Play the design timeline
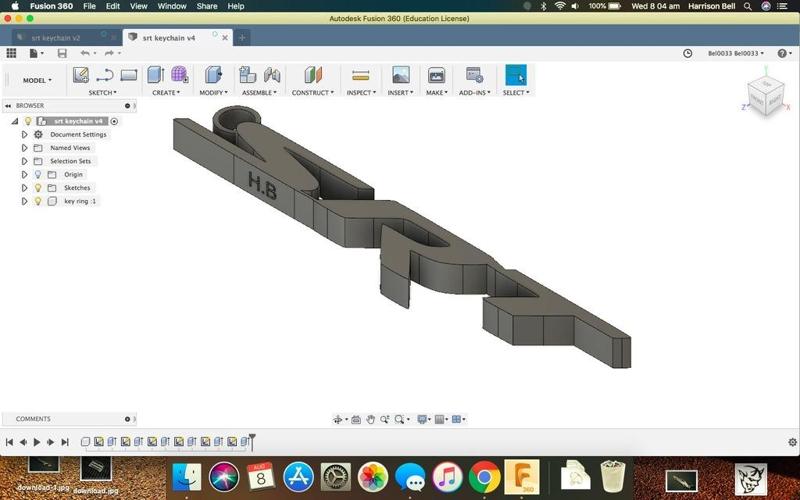This screenshot has height=500, width=800. 37,442
